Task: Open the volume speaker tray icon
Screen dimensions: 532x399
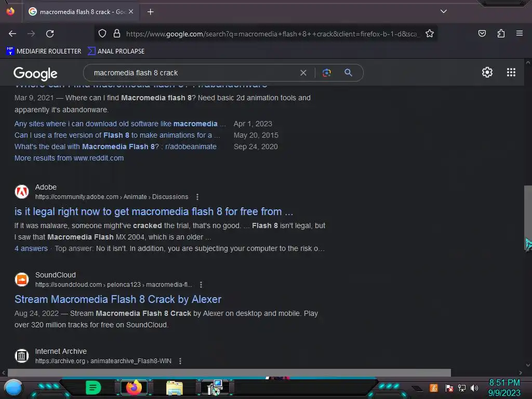Action: (474, 388)
